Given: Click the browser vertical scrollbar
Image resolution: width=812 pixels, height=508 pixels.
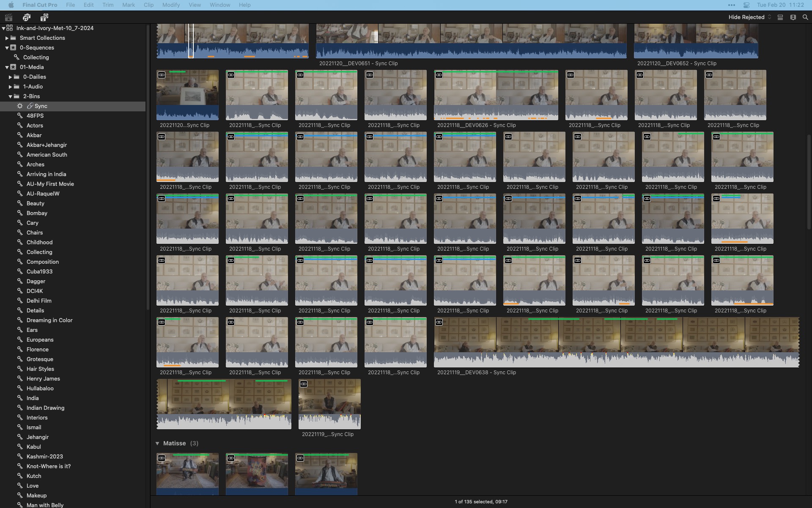Looking at the screenshot, I should click(x=809, y=182).
